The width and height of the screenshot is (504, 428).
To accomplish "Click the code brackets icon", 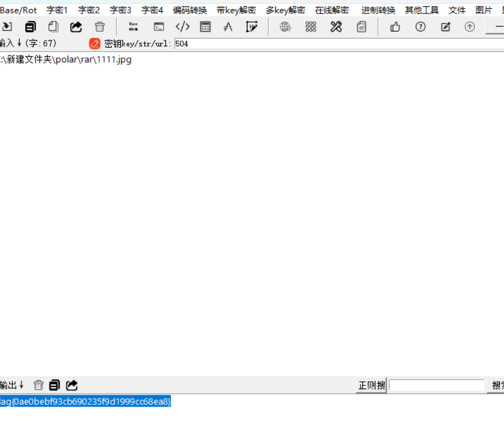I will (x=183, y=26).
